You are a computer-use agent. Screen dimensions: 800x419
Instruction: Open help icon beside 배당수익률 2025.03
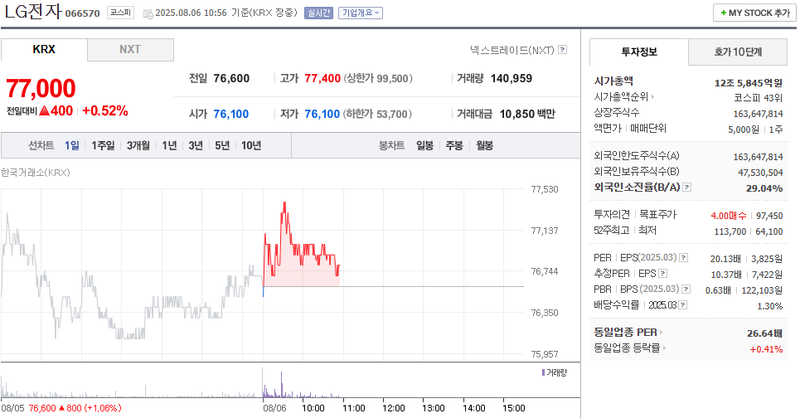tap(683, 305)
